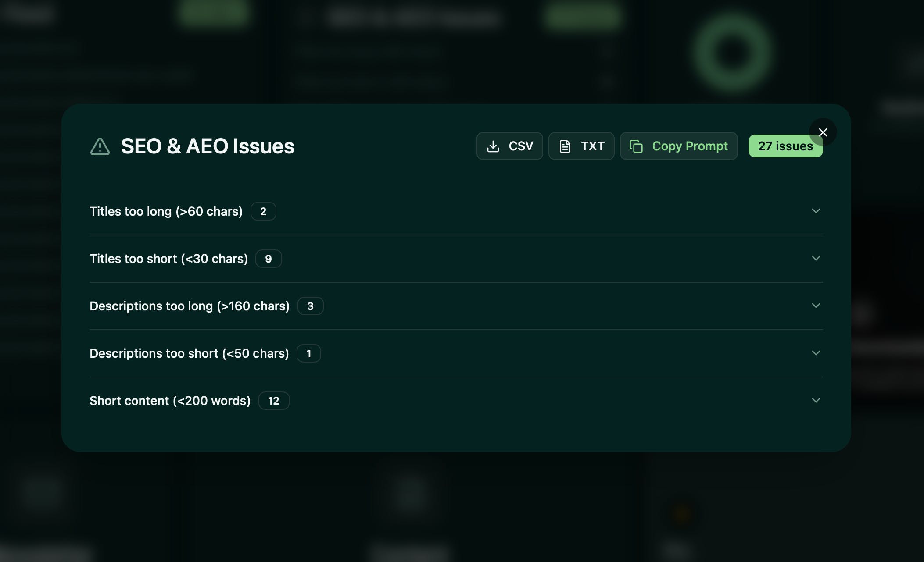924x562 pixels.
Task: Close the SEO & AEO Issues dialog
Action: [x=823, y=132]
